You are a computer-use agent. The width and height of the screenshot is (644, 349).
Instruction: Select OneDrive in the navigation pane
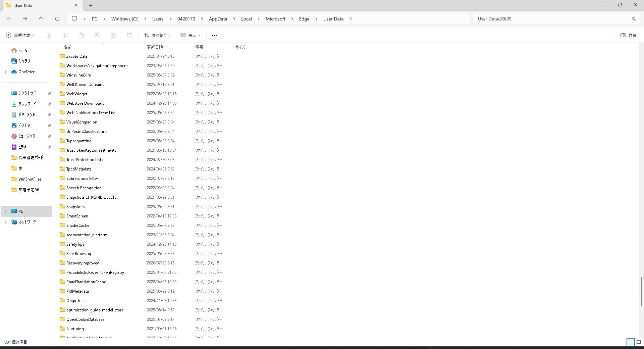click(x=23, y=72)
